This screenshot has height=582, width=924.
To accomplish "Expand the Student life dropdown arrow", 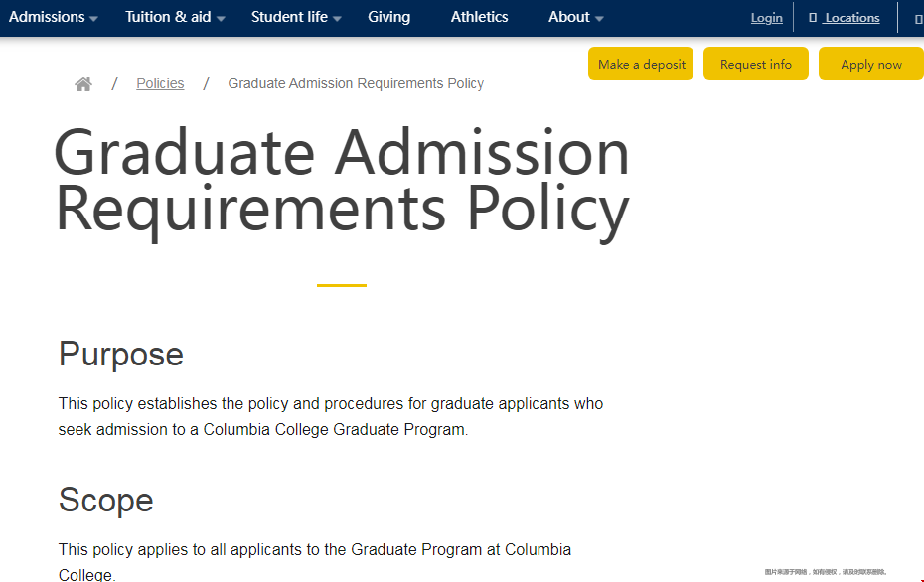I will (x=337, y=19).
